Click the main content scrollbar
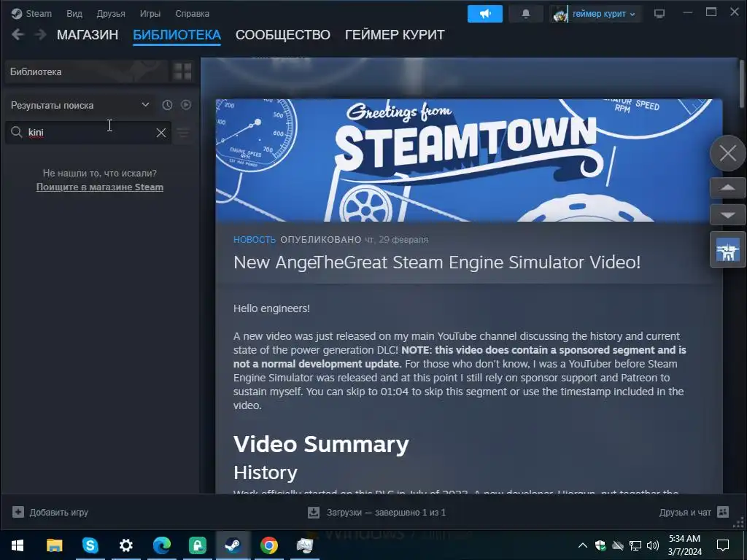This screenshot has width=747, height=560. [x=741, y=83]
